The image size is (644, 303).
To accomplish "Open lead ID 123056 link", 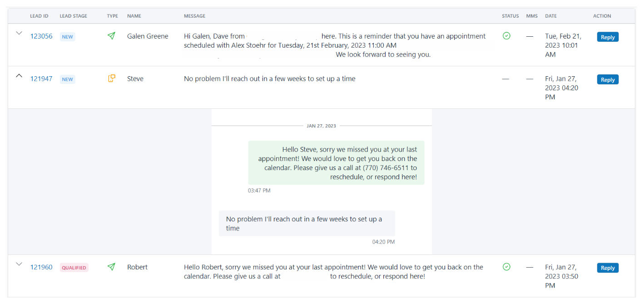I will [x=41, y=36].
